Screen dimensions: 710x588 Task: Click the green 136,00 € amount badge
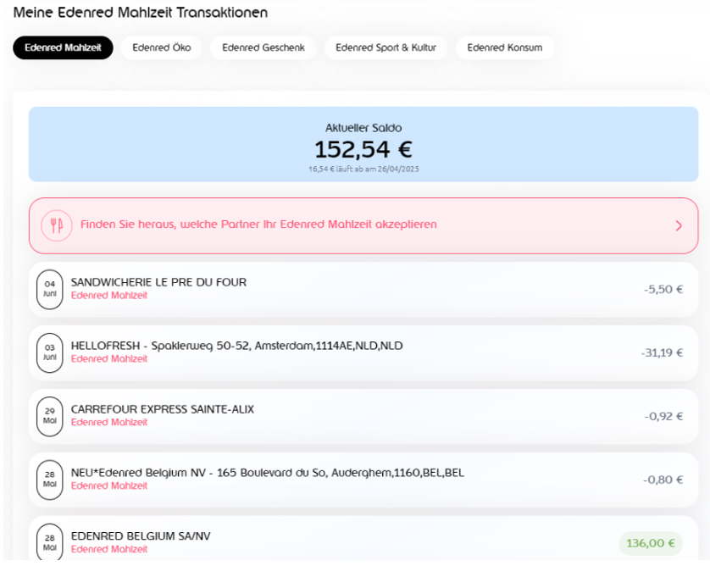(650, 543)
